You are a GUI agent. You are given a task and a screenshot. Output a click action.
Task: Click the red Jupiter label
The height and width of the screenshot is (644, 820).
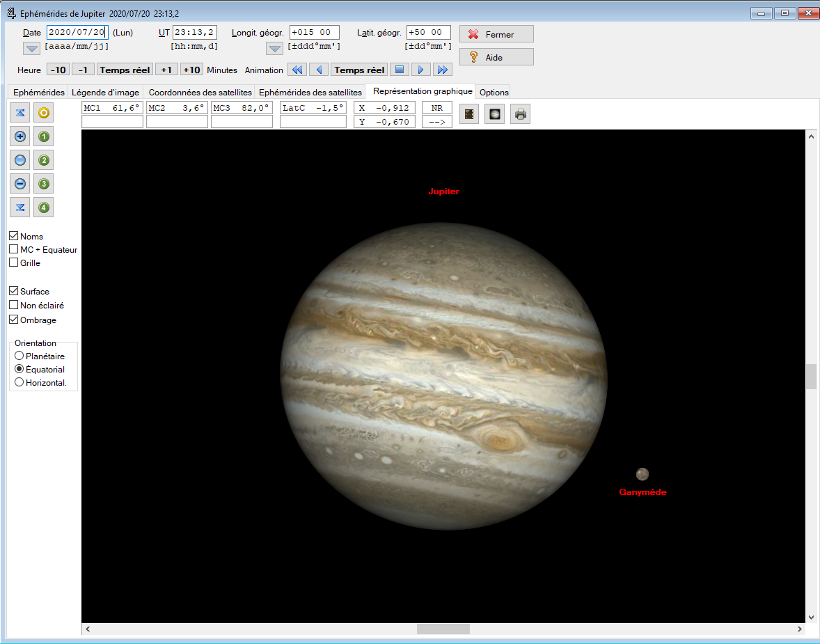[x=443, y=191]
